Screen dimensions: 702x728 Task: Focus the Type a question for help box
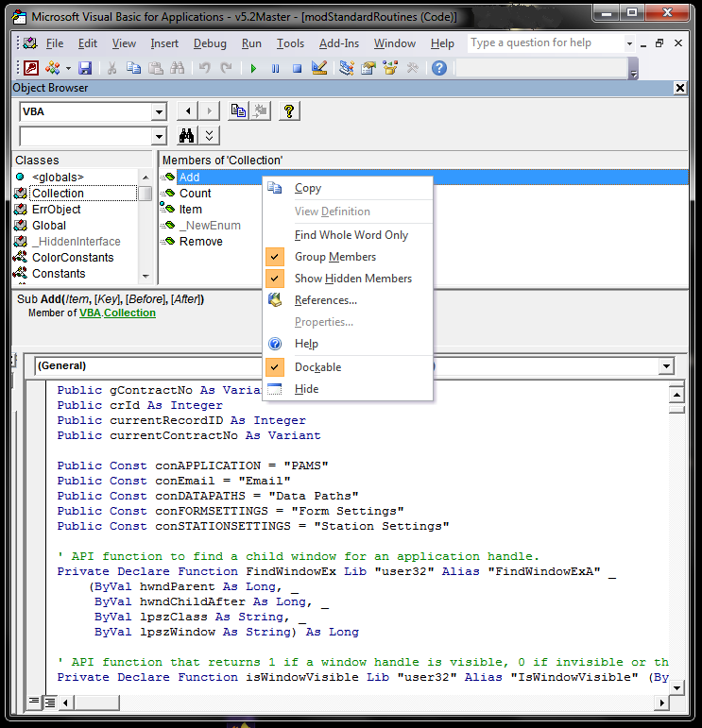click(x=546, y=43)
